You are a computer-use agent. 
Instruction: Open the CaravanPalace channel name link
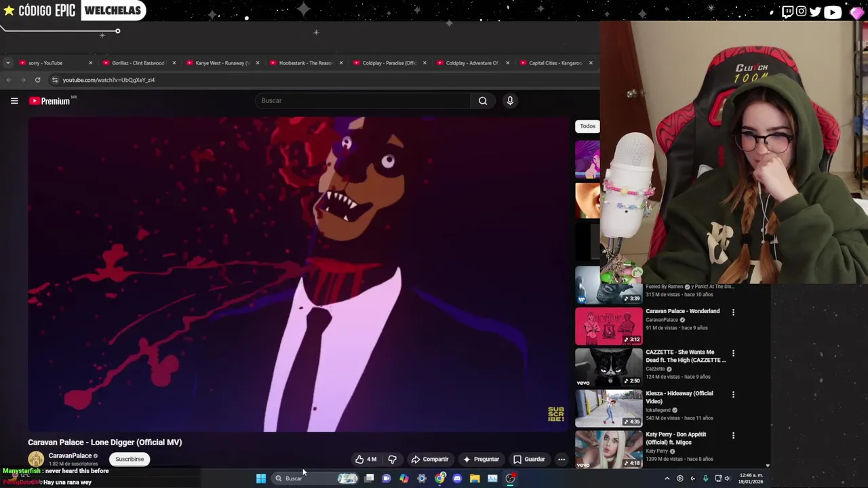tap(70, 456)
